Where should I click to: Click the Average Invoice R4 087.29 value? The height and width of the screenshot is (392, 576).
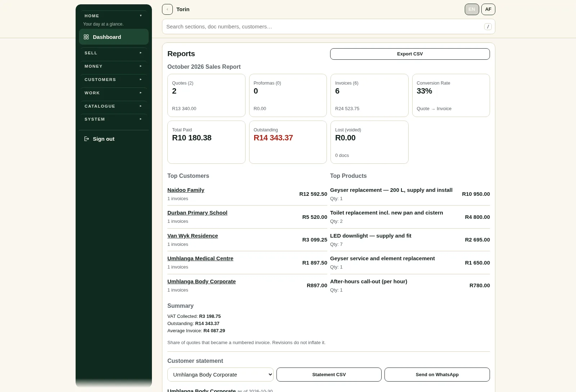pos(214,331)
